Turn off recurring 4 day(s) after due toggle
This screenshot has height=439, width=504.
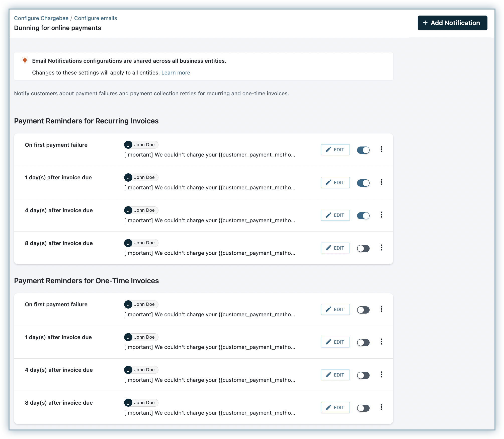[363, 215]
